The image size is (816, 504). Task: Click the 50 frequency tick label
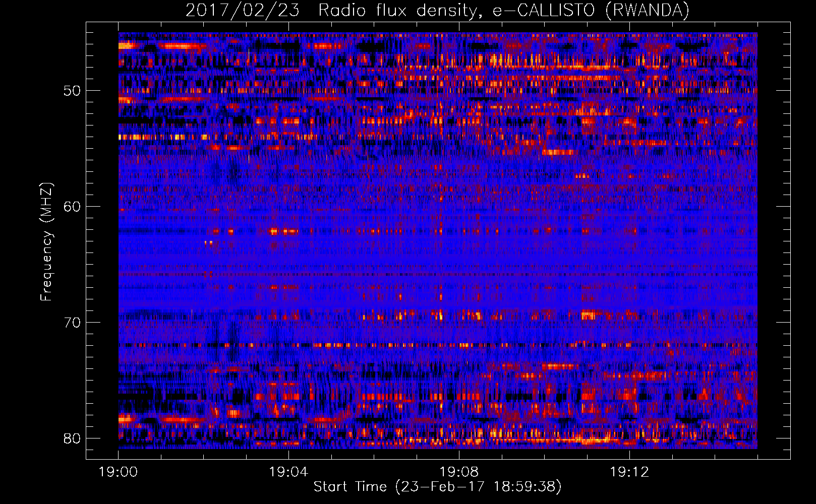pyautogui.click(x=72, y=91)
